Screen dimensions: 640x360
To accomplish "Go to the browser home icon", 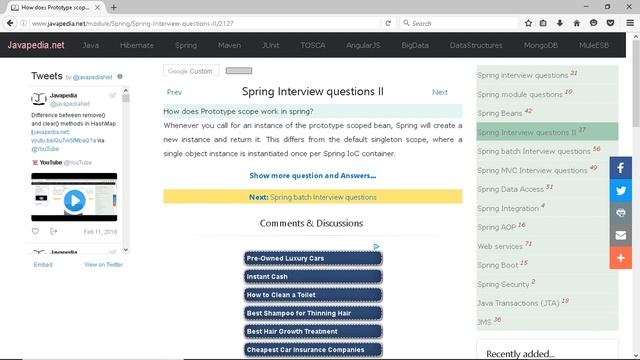I will (x=576, y=23).
